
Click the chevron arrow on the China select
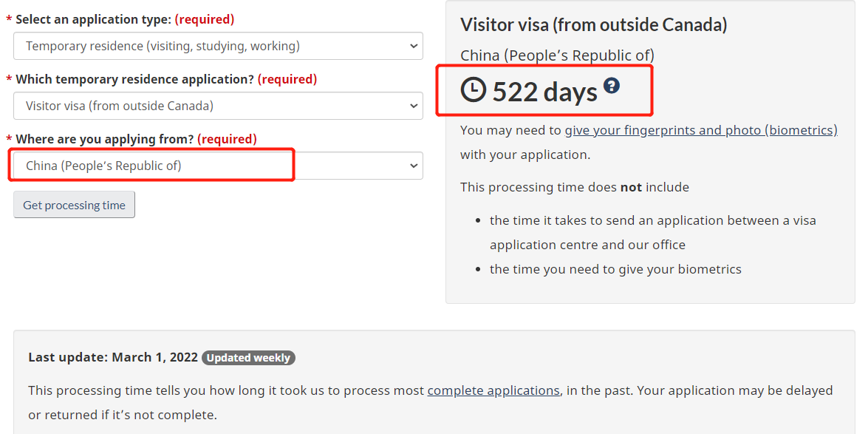point(413,166)
